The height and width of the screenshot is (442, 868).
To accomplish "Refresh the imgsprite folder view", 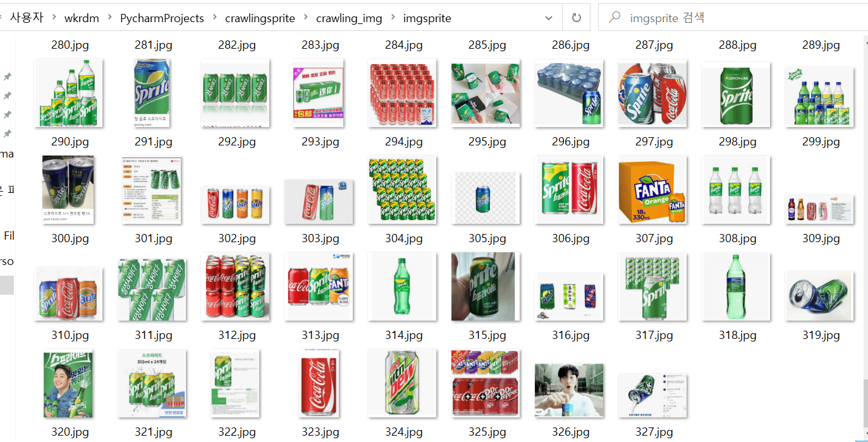I will click(x=576, y=18).
